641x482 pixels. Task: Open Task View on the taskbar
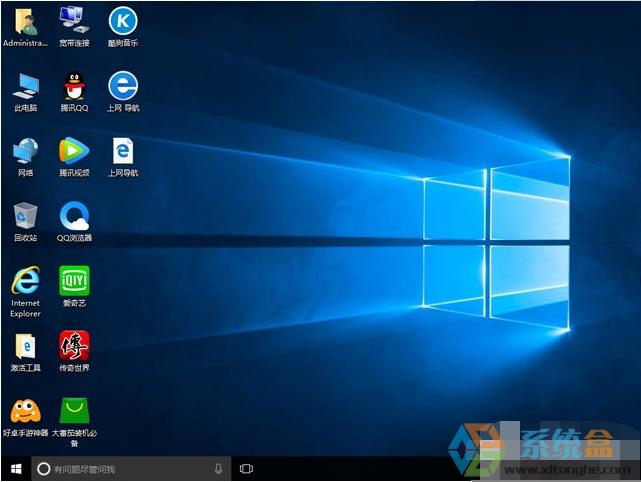point(247,469)
